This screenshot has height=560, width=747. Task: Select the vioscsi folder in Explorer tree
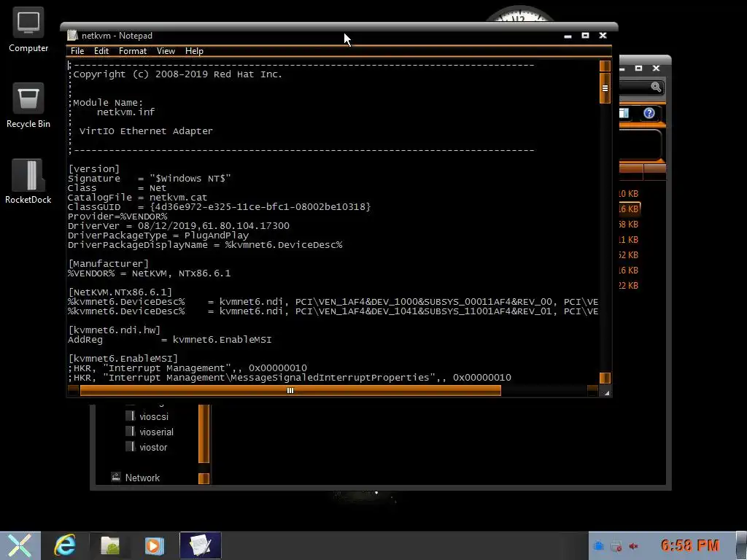(154, 416)
